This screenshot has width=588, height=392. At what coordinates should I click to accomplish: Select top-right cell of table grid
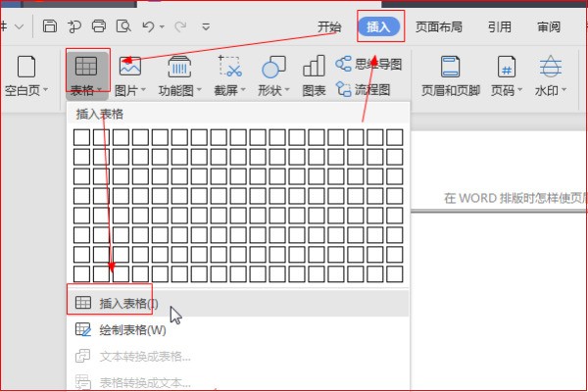[395, 137]
